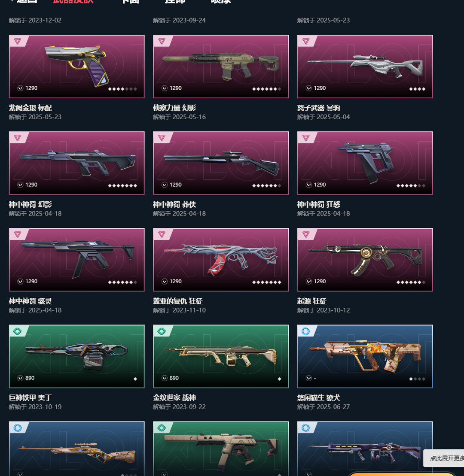This screenshot has height=476, width=464.
Task: Click the VP icon beside 1290 on 盖亚的复仇 狂徒
Action: coord(165,282)
